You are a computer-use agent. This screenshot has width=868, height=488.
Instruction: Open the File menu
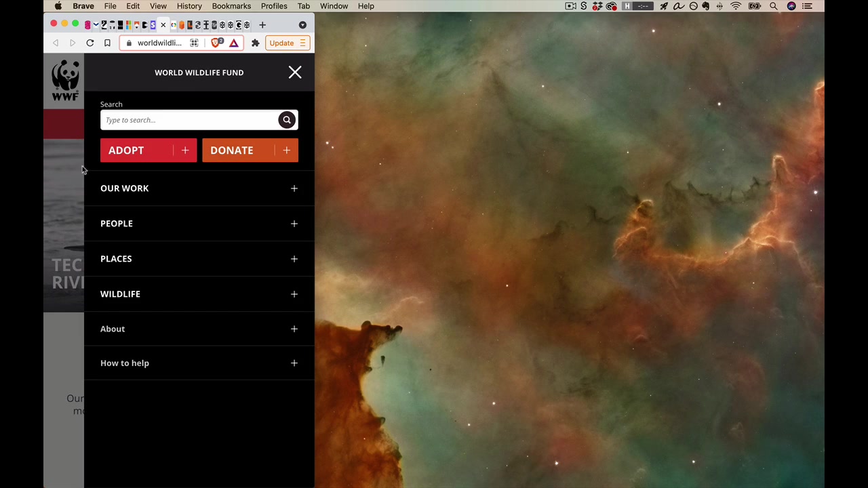click(x=110, y=6)
